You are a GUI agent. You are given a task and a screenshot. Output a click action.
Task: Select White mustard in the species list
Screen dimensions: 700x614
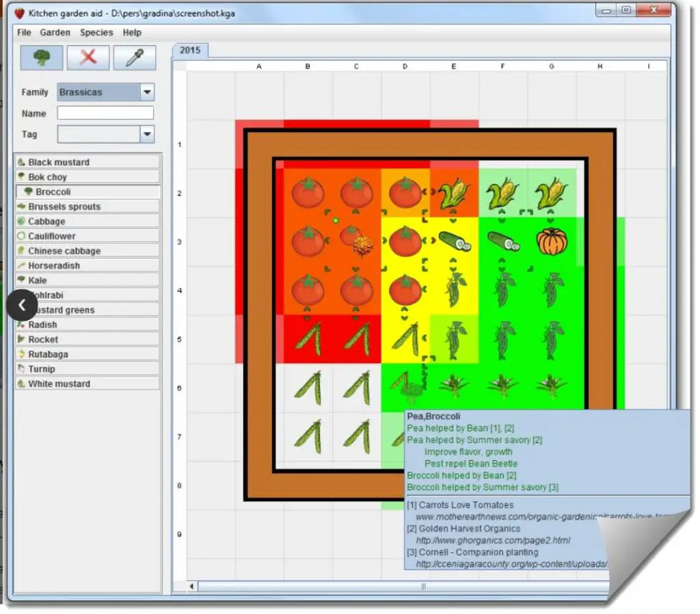coord(58,383)
